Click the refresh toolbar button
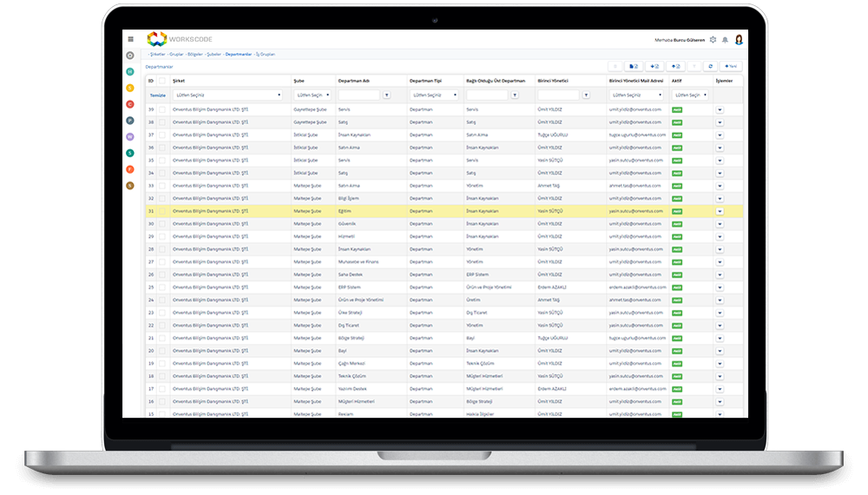The height and width of the screenshot is (495, 868). click(x=710, y=67)
